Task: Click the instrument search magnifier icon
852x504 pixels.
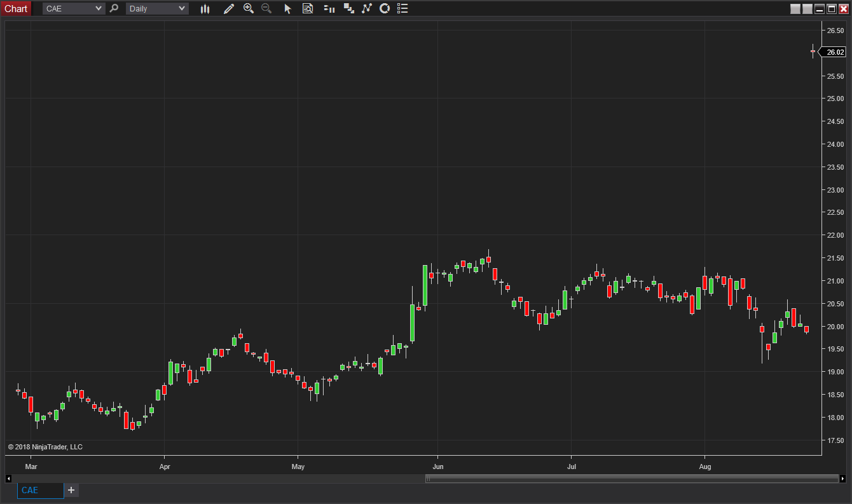Action: pyautogui.click(x=114, y=9)
